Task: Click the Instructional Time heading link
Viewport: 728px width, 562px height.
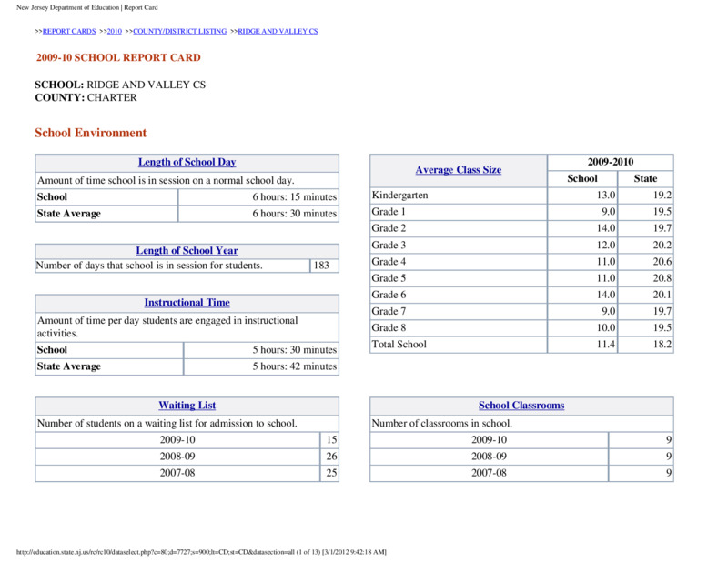Action: [187, 303]
